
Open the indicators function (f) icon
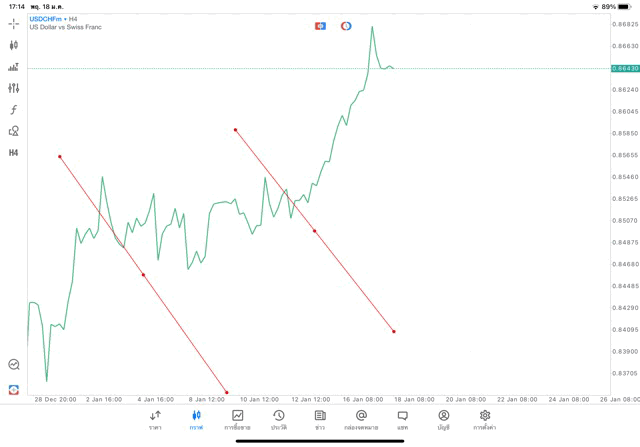[13, 109]
